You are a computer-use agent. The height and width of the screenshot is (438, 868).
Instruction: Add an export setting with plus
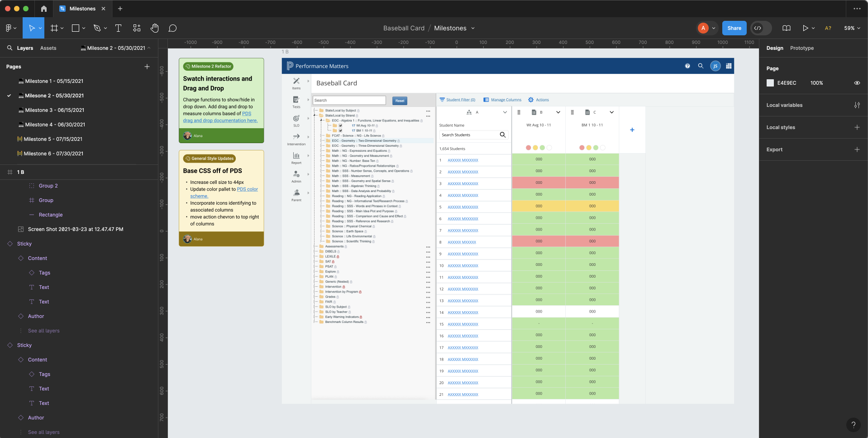857,149
